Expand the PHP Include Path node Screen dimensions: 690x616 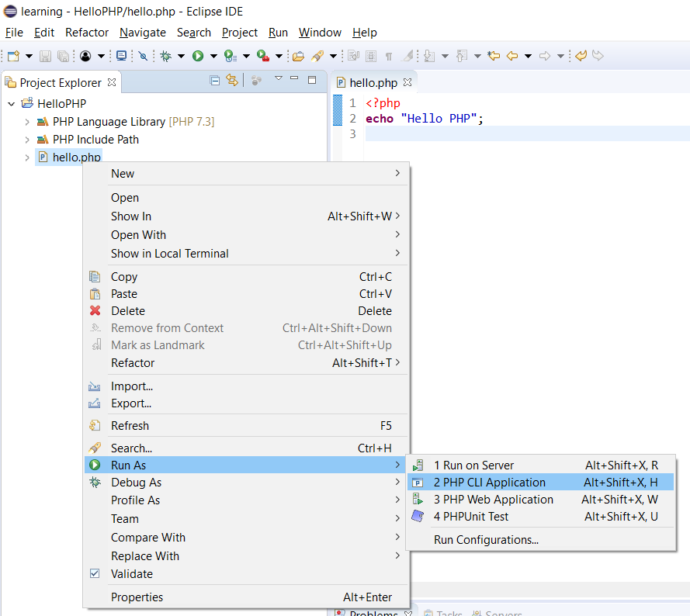pyautogui.click(x=27, y=140)
